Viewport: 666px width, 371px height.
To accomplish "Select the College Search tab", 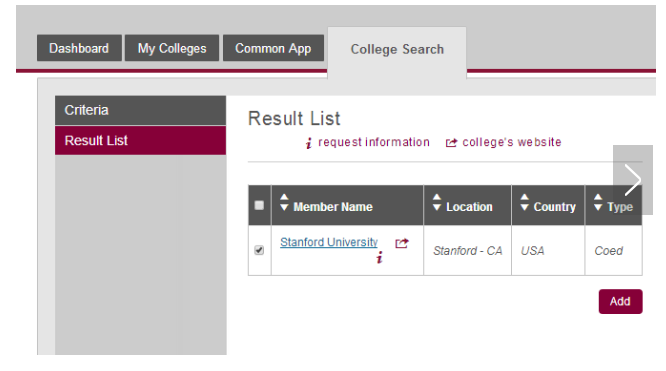I will (x=397, y=49).
